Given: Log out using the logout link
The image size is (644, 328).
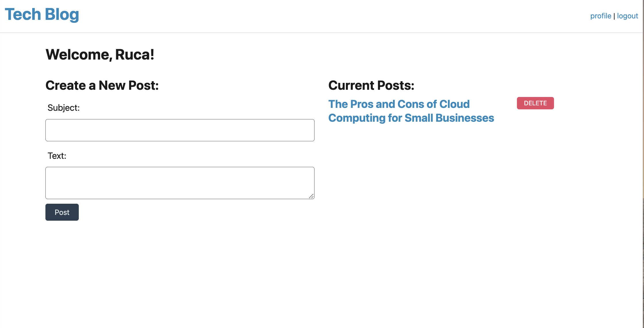Looking at the screenshot, I should click(x=627, y=16).
